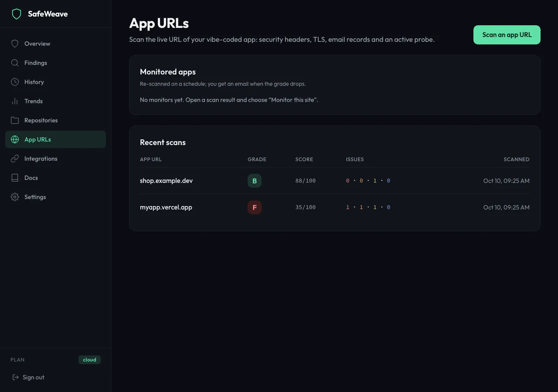
Task: Click the APP URL column header
Action: 151,159
